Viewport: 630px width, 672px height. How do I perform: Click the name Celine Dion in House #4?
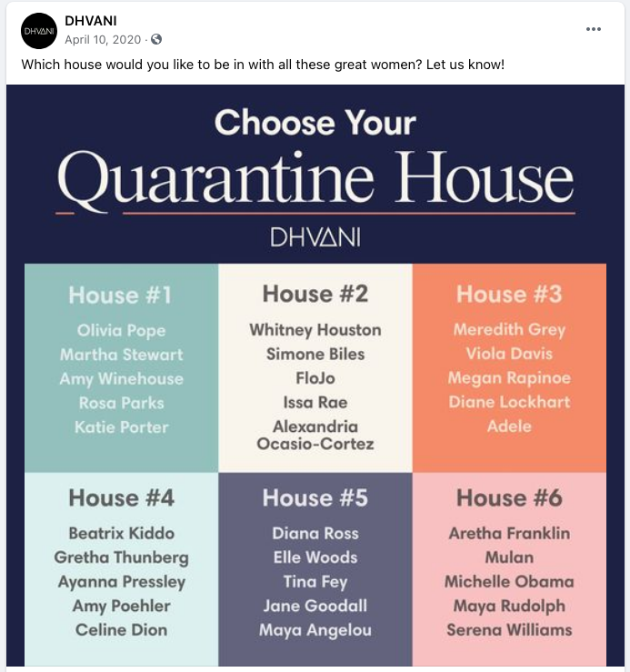121,630
